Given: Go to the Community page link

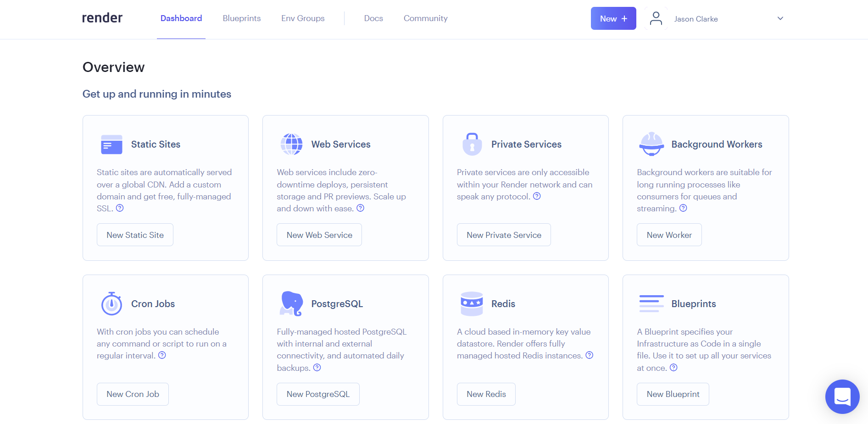Looking at the screenshot, I should (x=425, y=18).
